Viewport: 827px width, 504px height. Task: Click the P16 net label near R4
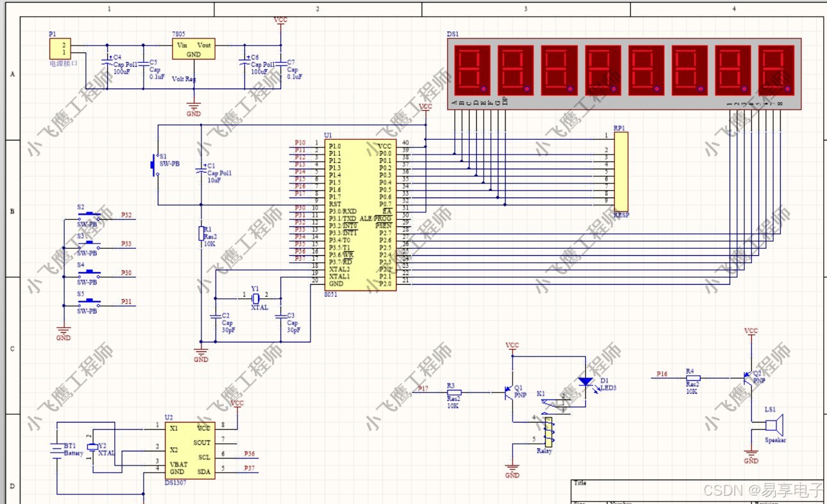point(661,374)
